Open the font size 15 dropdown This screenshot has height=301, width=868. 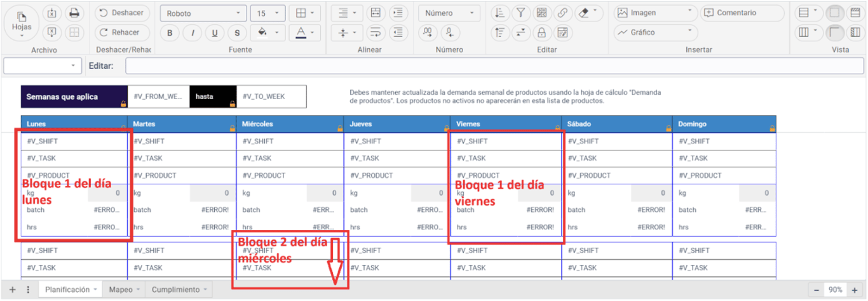267,13
